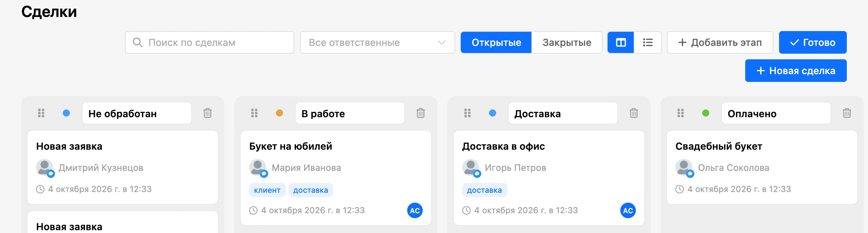868x233 pixels.
Task: Open the Все ответственные dropdown
Action: (x=378, y=42)
